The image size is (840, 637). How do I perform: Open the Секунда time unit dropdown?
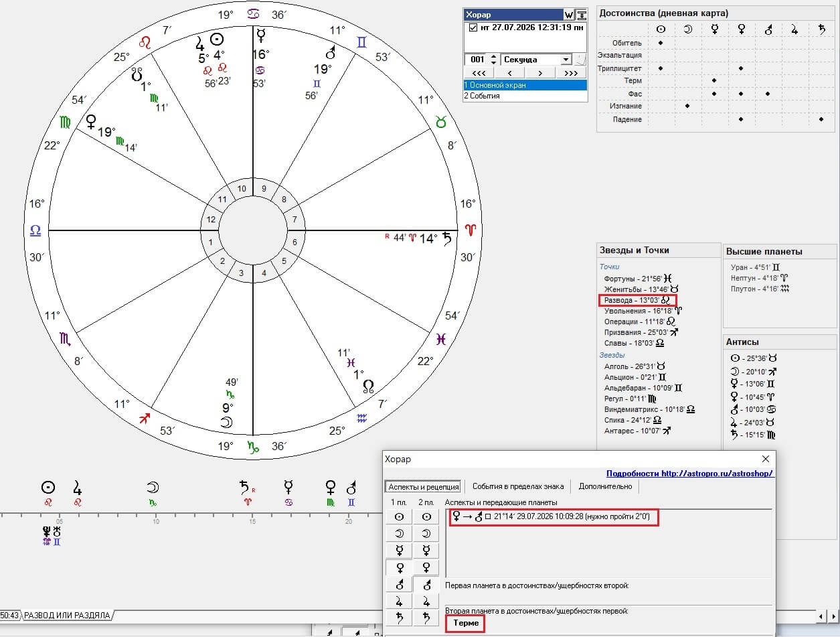coord(566,60)
